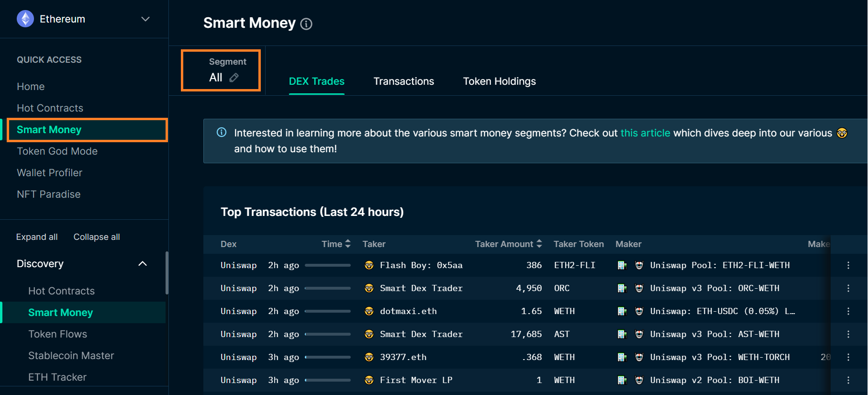Click nerd emoji beside dotmaxi.eth
This screenshot has width=868, height=395.
[369, 311]
